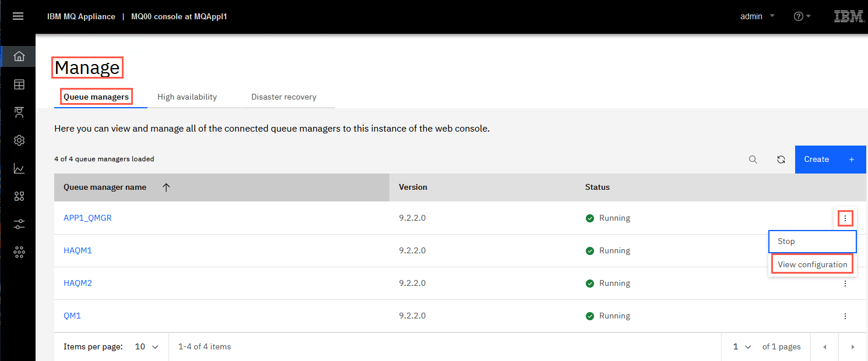The width and height of the screenshot is (868, 361).
Task: Open the messaging icon below the table icon
Action: [x=19, y=112]
